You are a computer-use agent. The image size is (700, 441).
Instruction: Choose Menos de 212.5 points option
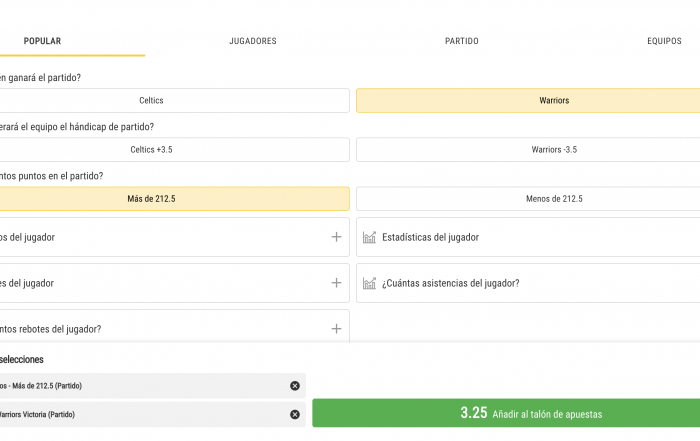(x=528, y=199)
